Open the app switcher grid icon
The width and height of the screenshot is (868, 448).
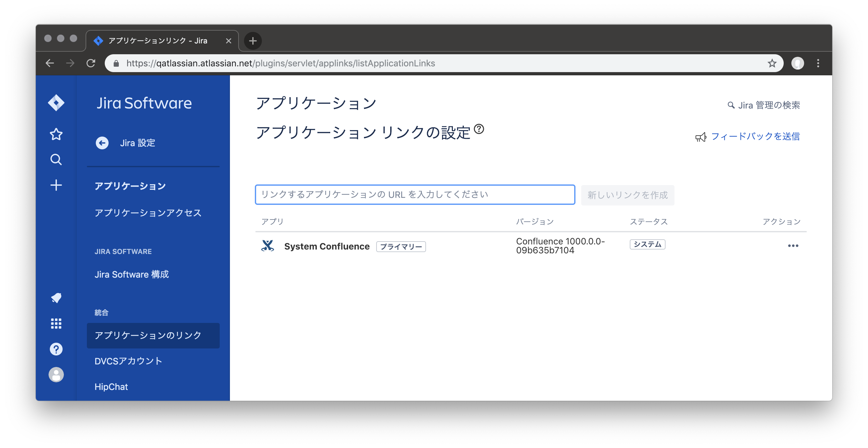click(56, 324)
